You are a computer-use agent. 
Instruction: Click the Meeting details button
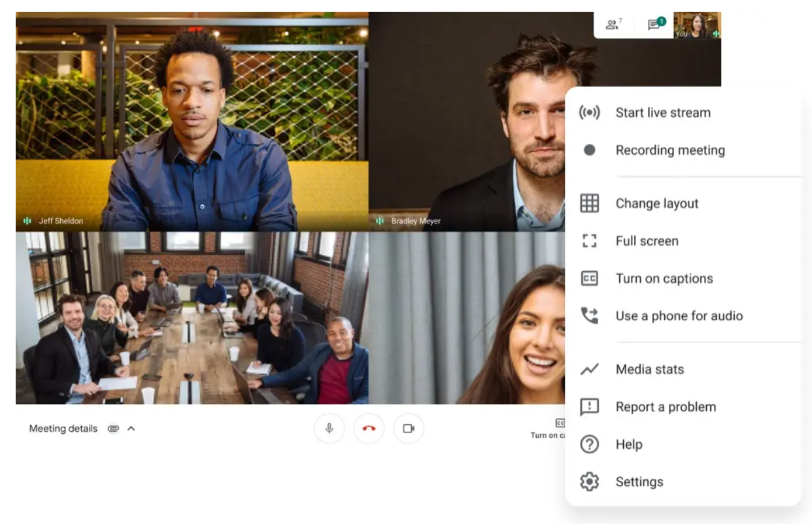click(x=63, y=429)
